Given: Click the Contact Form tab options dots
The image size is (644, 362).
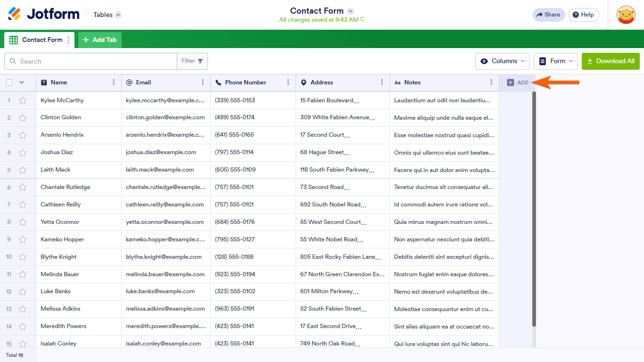Looking at the screenshot, I should click(68, 40).
